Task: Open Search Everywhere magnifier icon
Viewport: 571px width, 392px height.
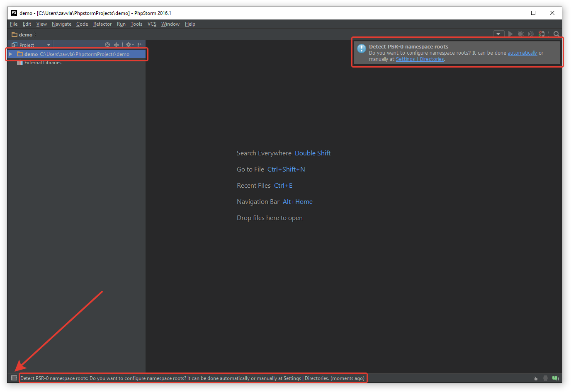Action: coord(556,34)
